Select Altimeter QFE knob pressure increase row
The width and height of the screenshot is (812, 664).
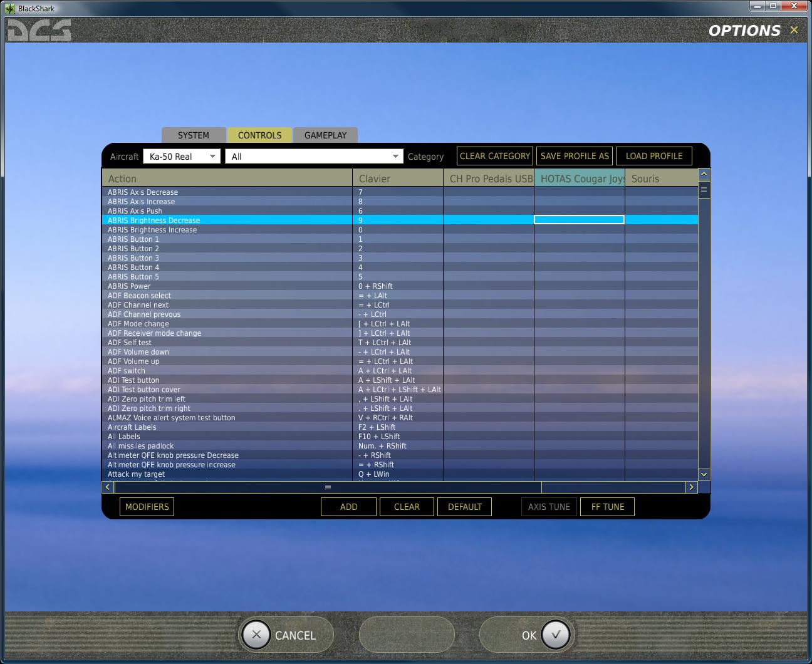coord(400,465)
